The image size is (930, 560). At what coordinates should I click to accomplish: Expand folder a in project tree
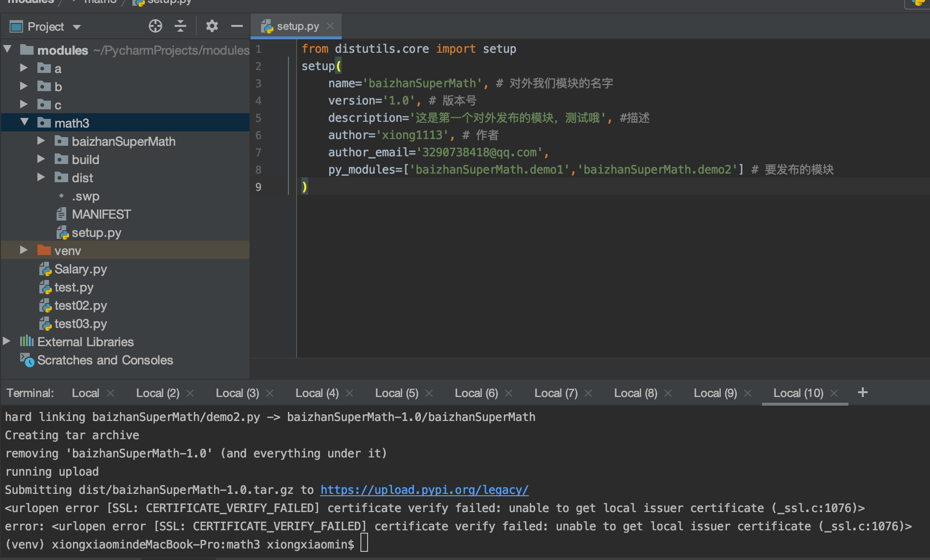[x=24, y=68]
